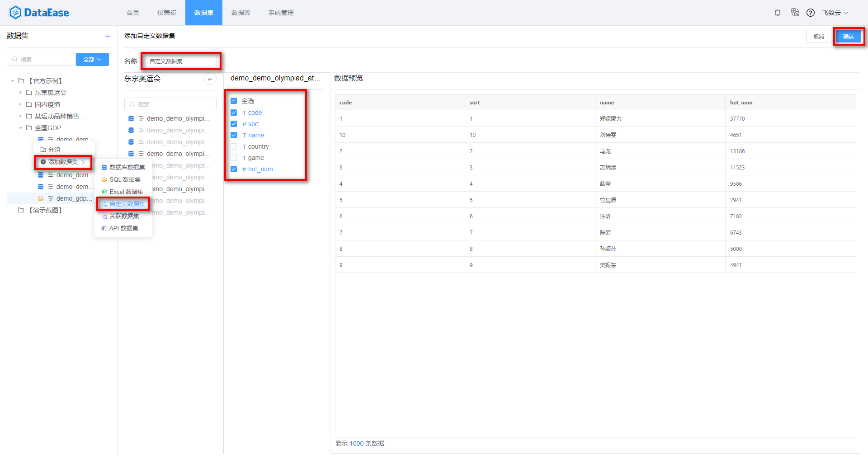Expand the 某运动品牌销售 folder arrow
868x456 pixels.
pos(20,116)
